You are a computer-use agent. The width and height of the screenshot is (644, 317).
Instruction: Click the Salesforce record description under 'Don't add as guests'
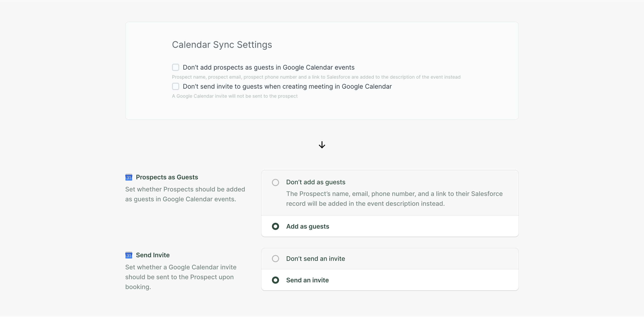(394, 199)
